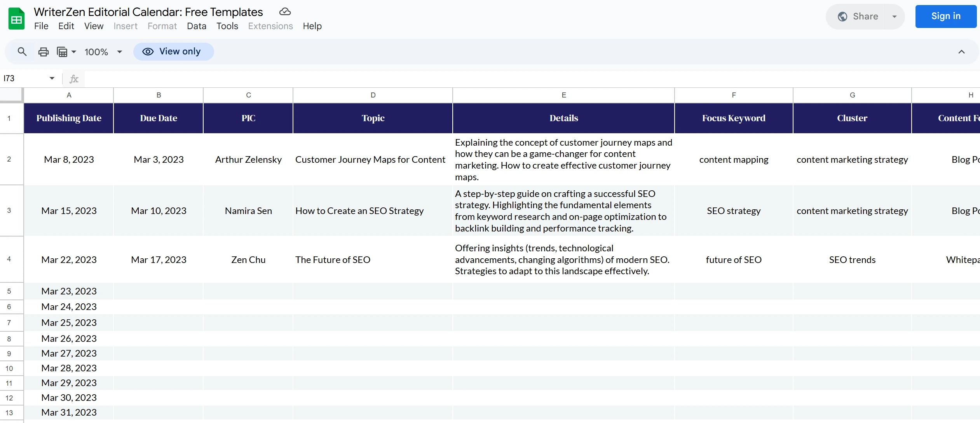Click the Sign in button
Image resolution: width=980 pixels, height=423 pixels.
pos(945,16)
